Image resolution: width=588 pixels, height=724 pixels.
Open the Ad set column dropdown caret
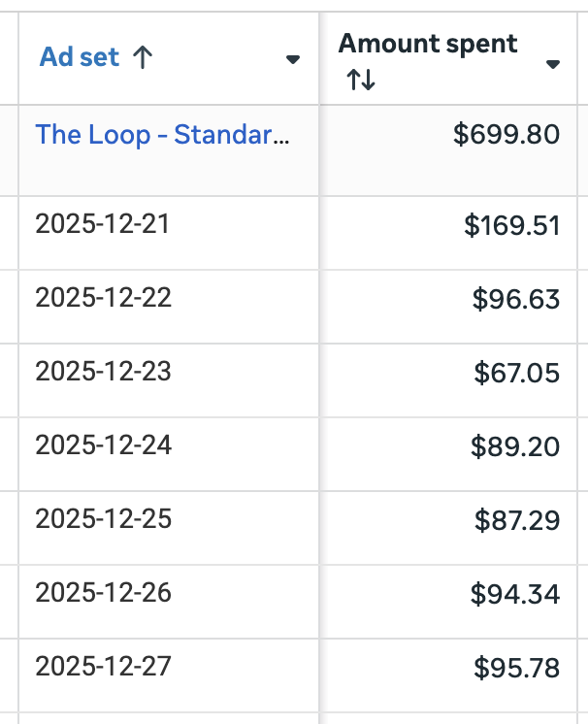click(293, 60)
